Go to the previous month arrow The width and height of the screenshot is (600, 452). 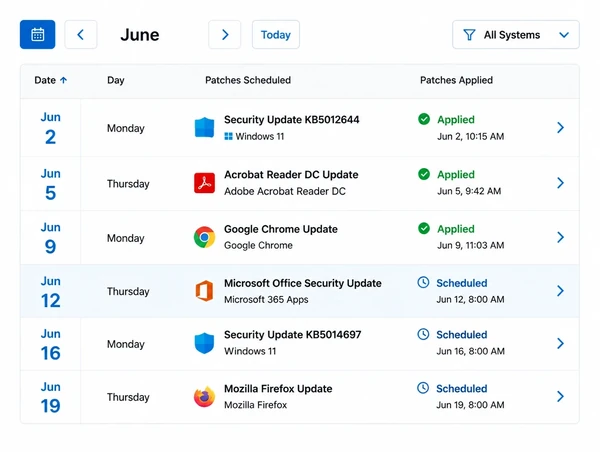click(81, 34)
